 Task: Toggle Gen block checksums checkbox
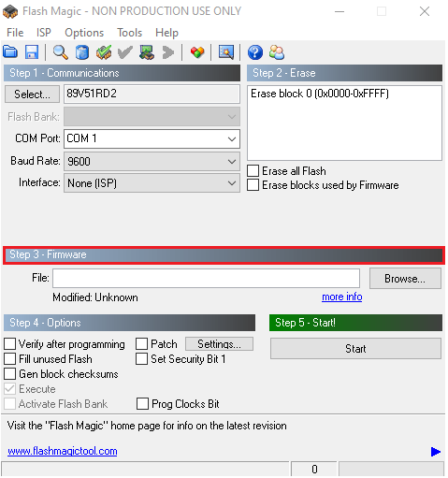[9, 373]
